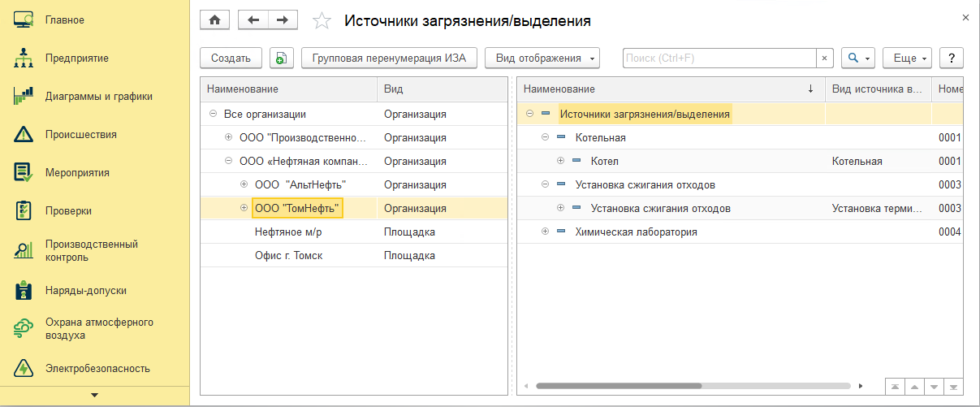The image size is (980, 407).
Task: Collapse the Все организации tree node
Action: tap(213, 115)
